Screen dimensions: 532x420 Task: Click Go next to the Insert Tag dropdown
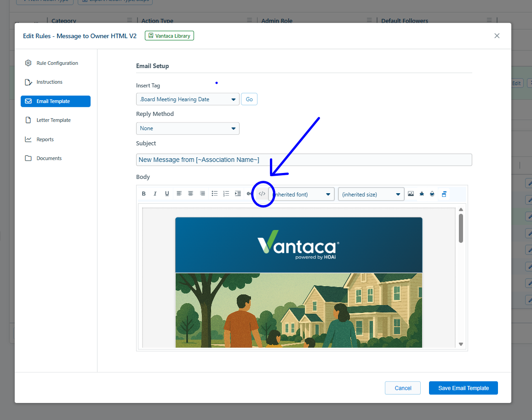click(x=249, y=99)
